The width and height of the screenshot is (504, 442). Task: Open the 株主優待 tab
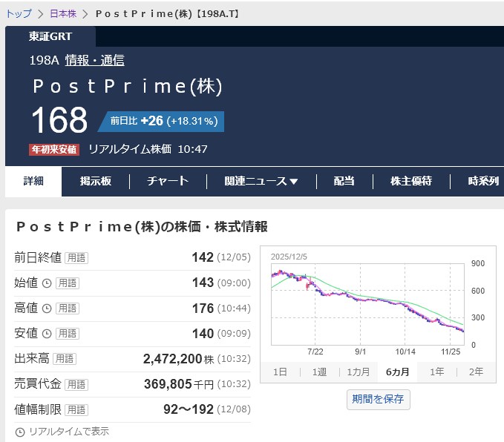pos(411,181)
